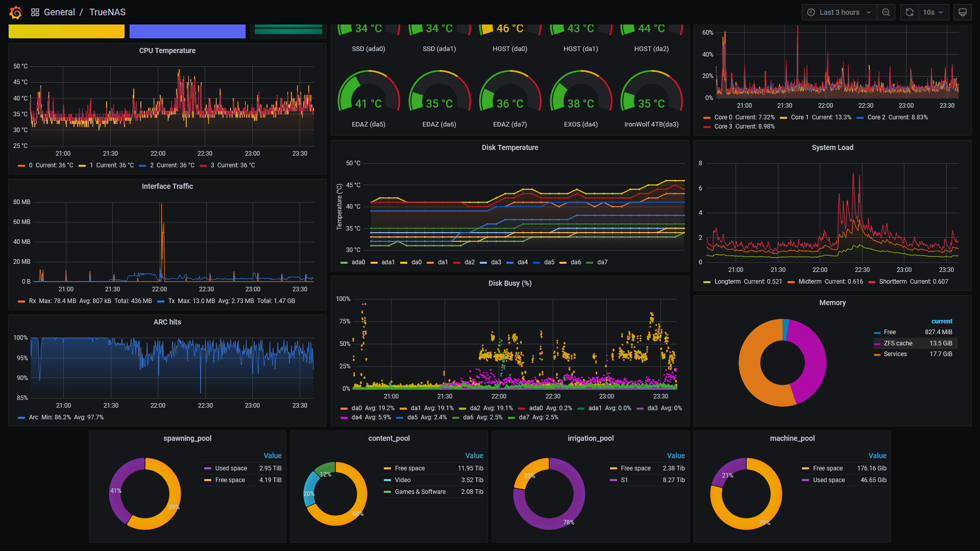The width and height of the screenshot is (980, 551).
Task: Sort by the Value header in machine_pool legend
Action: (877, 456)
